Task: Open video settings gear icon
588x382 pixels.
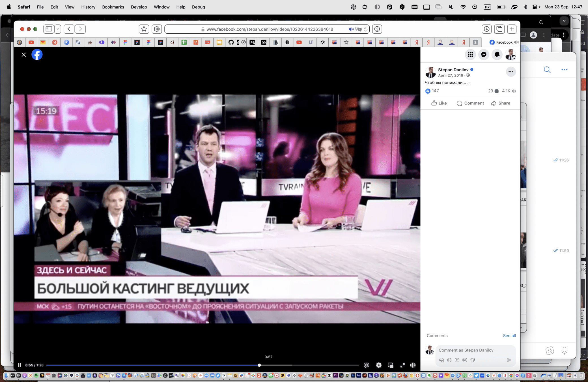Action: [x=379, y=365]
